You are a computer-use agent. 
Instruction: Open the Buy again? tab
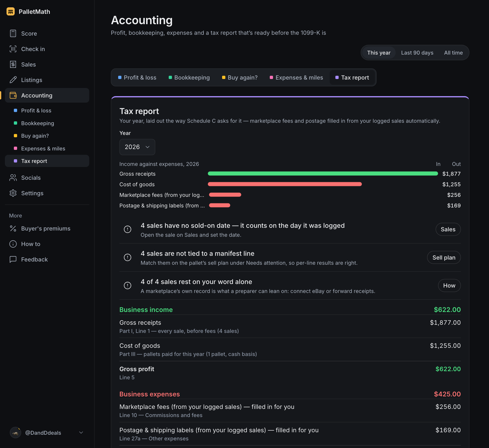[x=240, y=77]
